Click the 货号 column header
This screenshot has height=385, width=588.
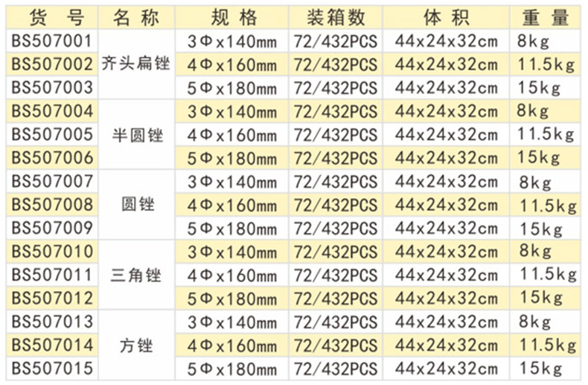(52, 16)
